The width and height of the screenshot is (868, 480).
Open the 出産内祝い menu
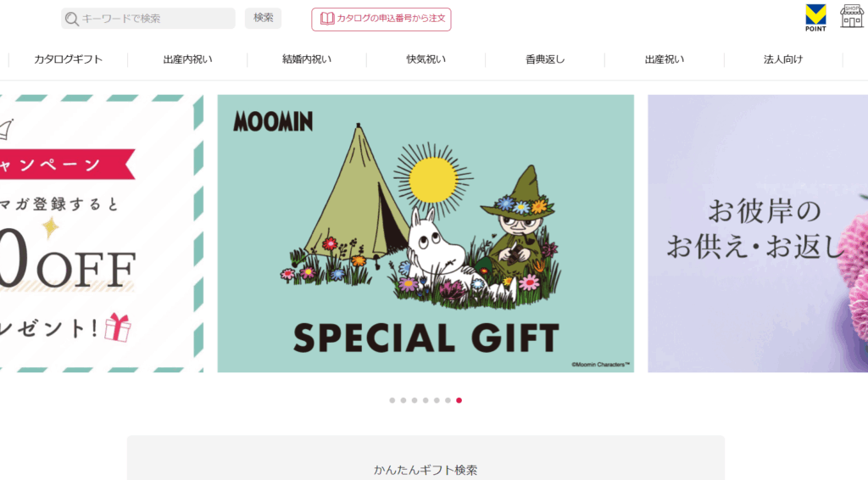coord(187,59)
